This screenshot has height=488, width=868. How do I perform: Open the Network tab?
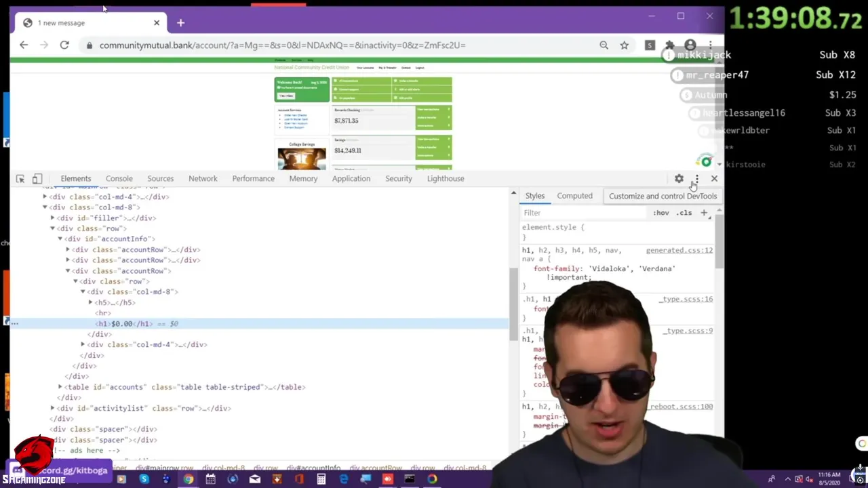tap(203, 179)
